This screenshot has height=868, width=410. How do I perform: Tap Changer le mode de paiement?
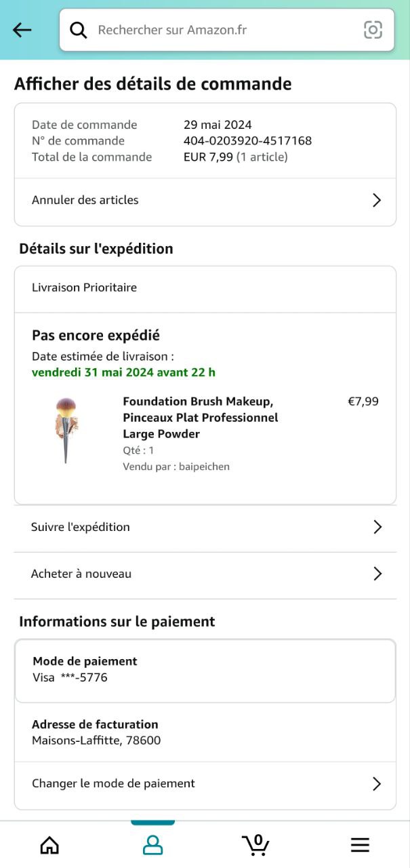click(113, 783)
